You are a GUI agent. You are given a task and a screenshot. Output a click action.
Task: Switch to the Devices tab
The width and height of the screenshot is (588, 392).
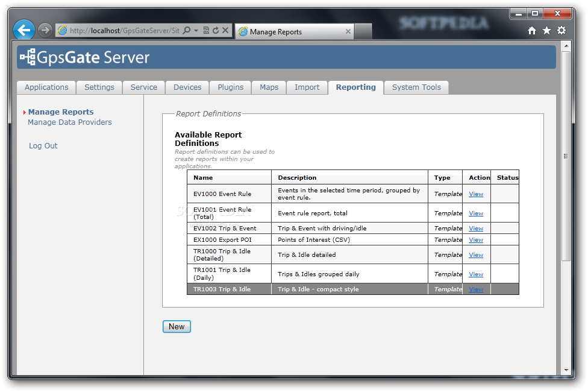click(x=187, y=87)
